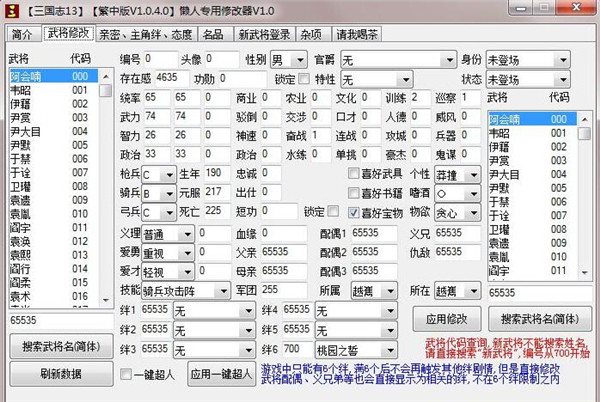
Task: Expand the 弓兵 rank dropdown
Action: pyautogui.click(x=159, y=212)
